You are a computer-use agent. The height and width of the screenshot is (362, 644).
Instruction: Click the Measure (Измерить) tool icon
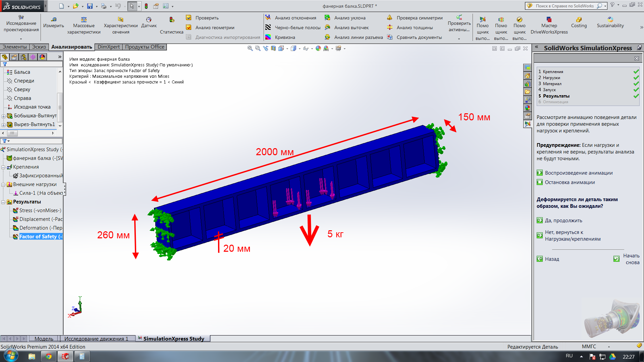pos(54,19)
